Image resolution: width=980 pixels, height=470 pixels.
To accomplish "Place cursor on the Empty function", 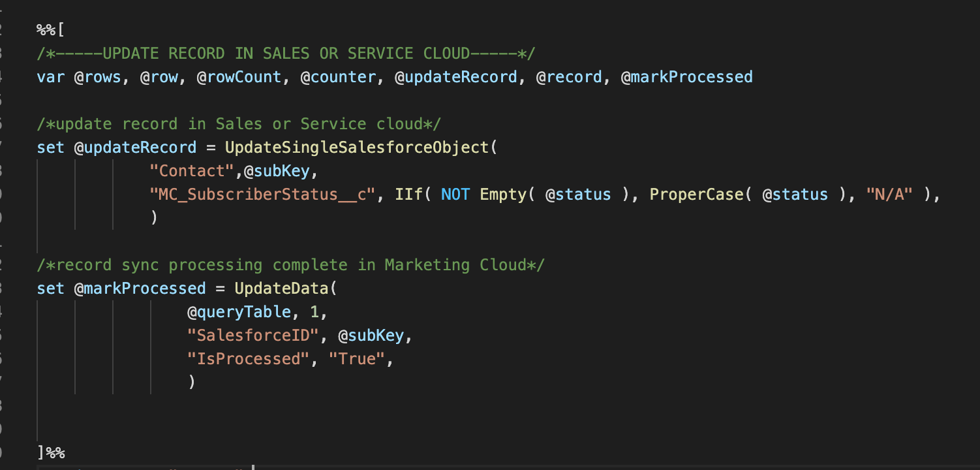I will tap(503, 195).
